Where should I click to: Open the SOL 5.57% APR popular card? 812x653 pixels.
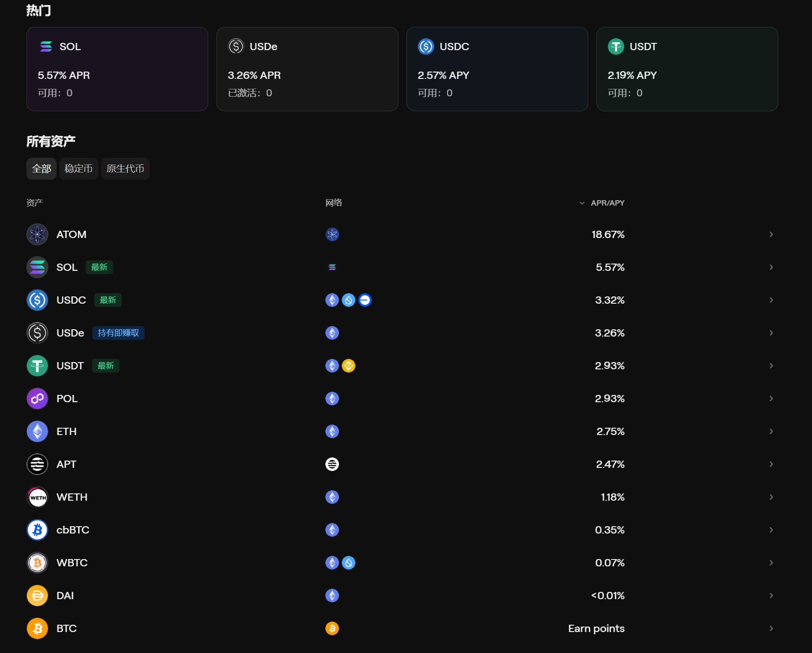click(x=117, y=69)
